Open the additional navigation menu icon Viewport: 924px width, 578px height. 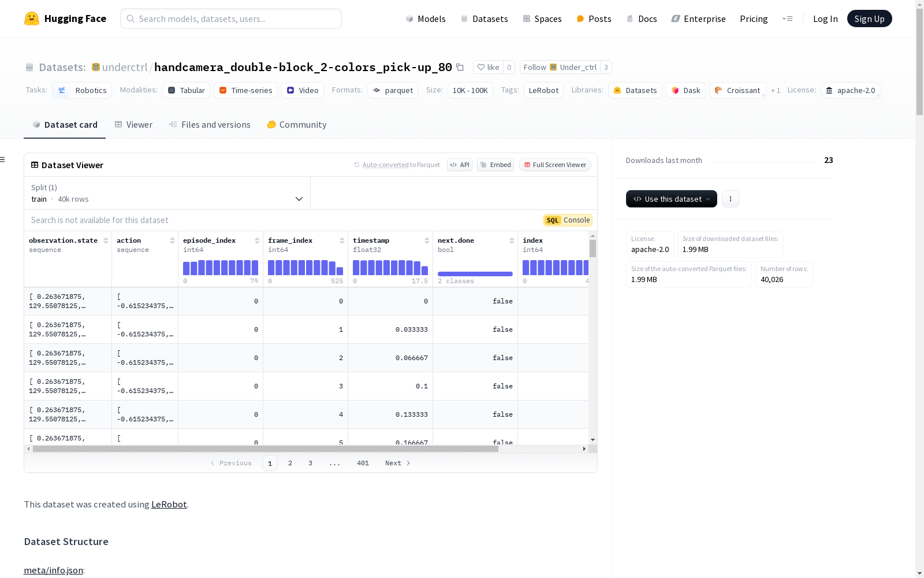click(787, 18)
